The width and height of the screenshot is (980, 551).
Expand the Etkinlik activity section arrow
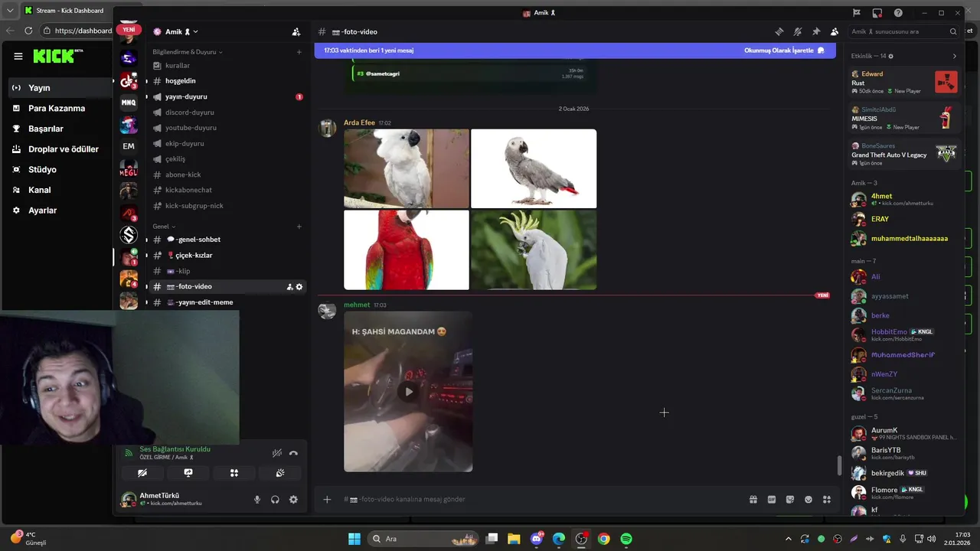tap(954, 56)
